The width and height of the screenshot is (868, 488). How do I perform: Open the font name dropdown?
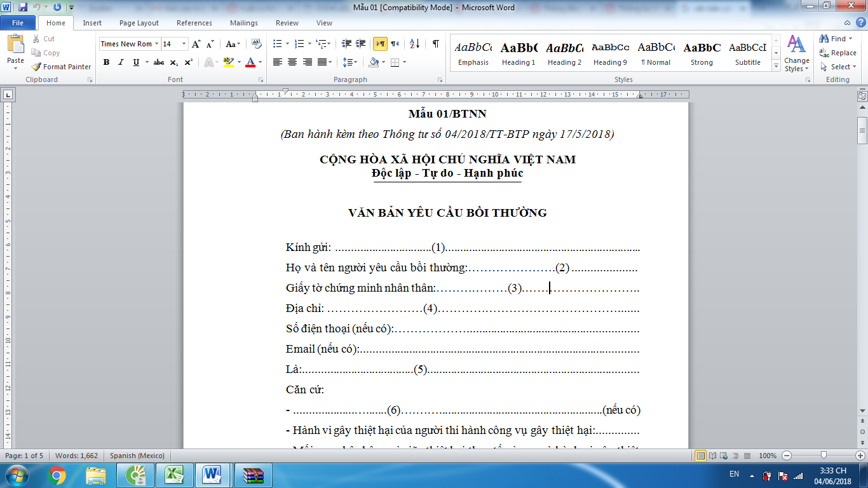point(156,44)
